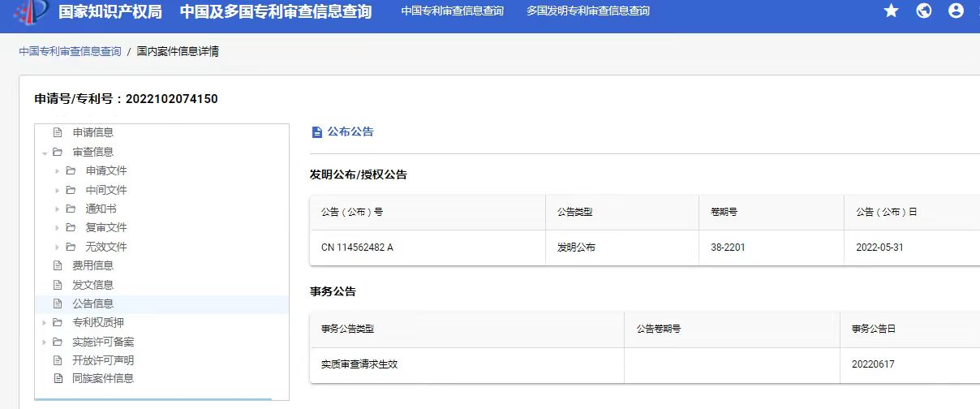Click the folder icon beside 通知书
Viewport: 980px width, 409px height.
click(x=71, y=209)
